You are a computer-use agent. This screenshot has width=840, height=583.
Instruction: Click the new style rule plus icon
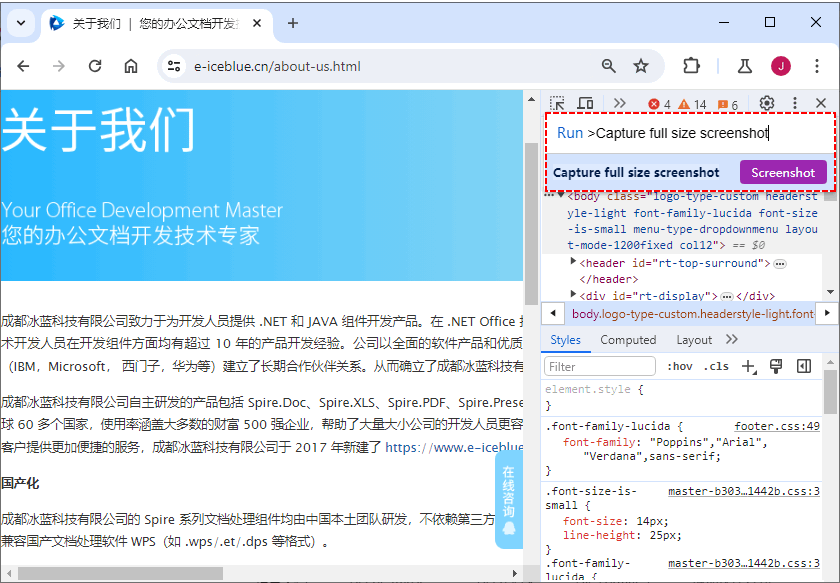748,366
